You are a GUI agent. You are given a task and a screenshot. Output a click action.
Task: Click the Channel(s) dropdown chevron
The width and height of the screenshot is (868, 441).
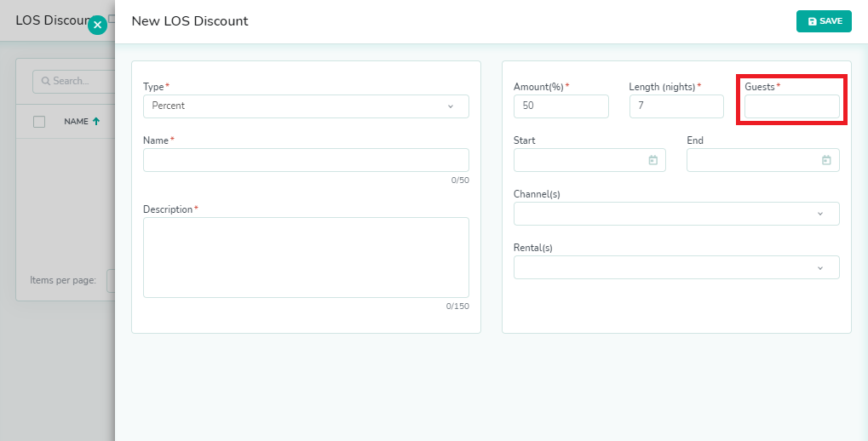[x=820, y=214]
